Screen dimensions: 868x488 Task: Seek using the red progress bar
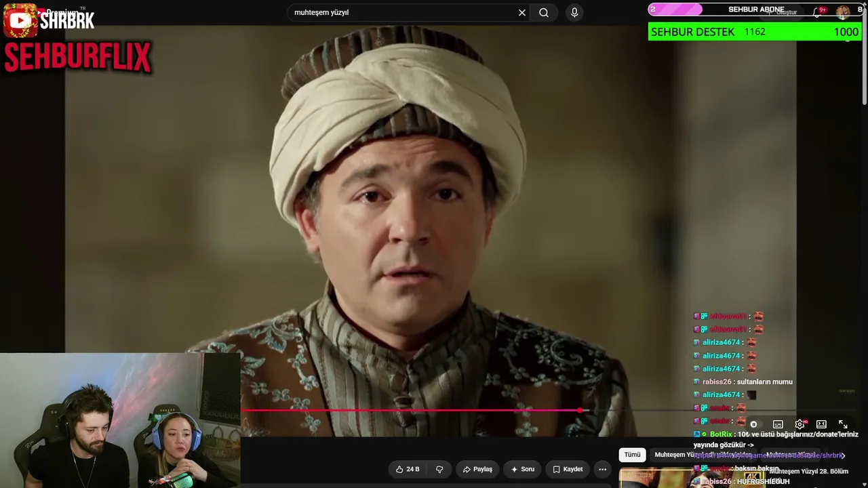(x=410, y=410)
